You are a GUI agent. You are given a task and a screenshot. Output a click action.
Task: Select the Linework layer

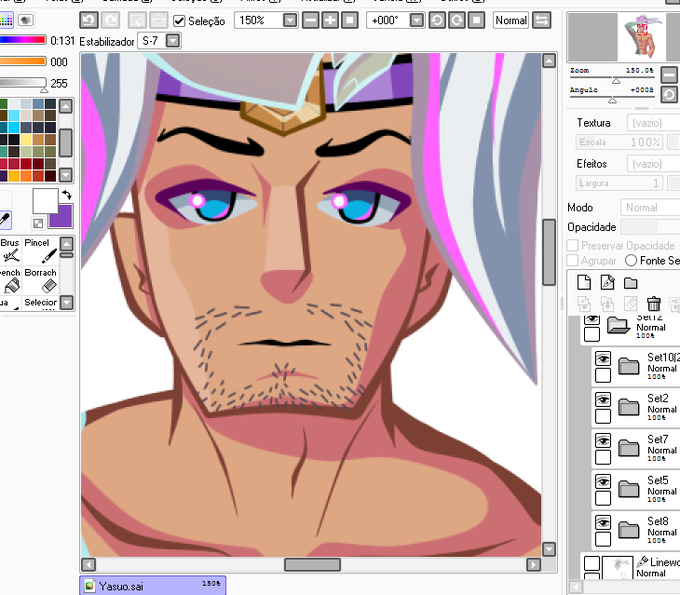click(630, 567)
